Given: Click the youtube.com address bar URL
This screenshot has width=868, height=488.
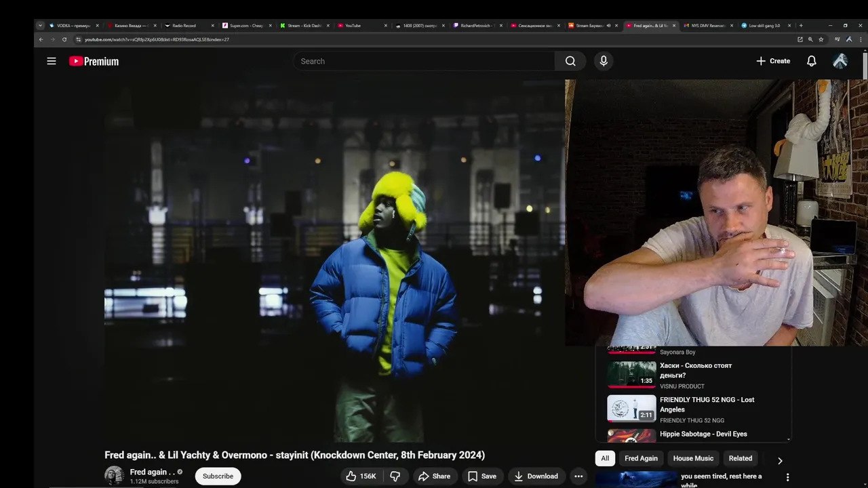Looking at the screenshot, I should click(157, 39).
